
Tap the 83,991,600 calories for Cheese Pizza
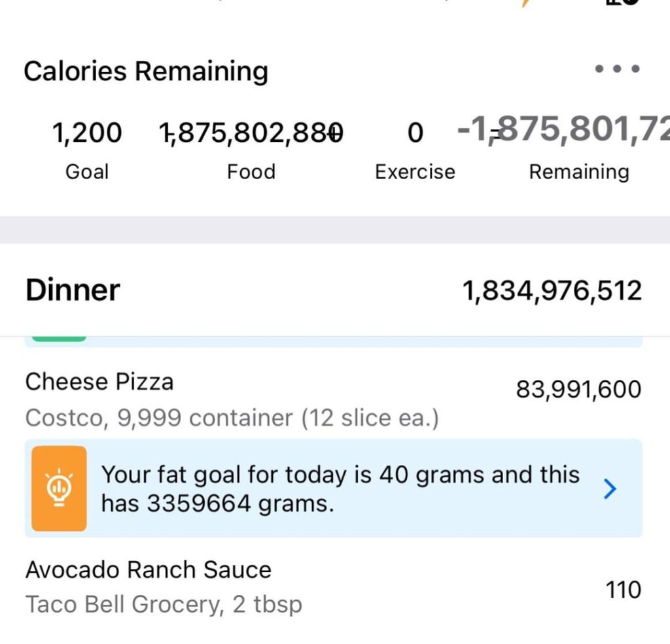578,390
